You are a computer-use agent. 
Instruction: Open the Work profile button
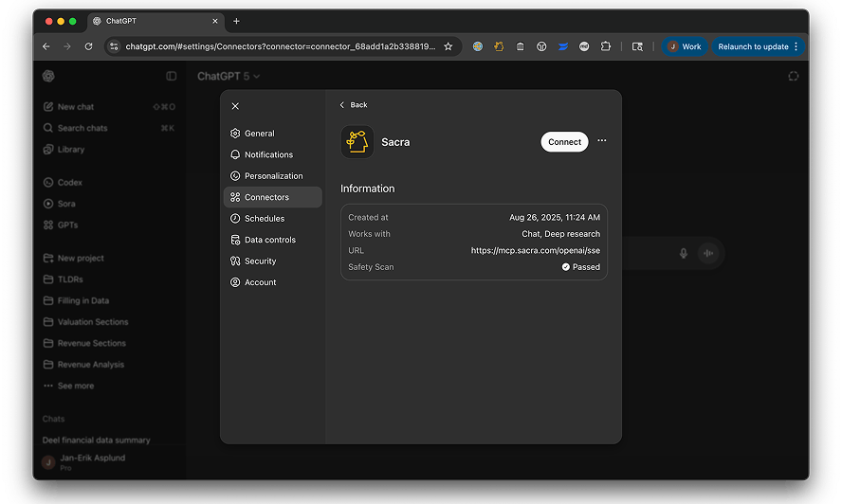click(x=685, y=46)
